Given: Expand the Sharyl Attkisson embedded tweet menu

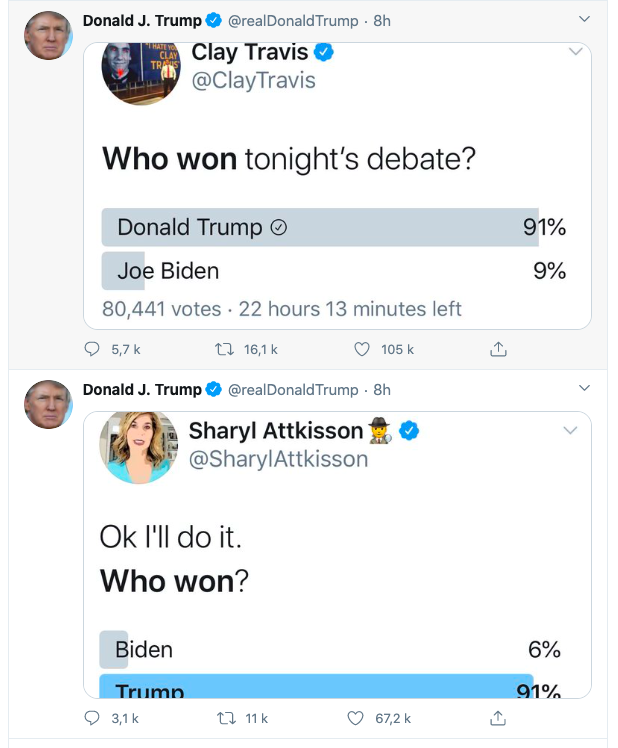Looking at the screenshot, I should (x=571, y=430).
